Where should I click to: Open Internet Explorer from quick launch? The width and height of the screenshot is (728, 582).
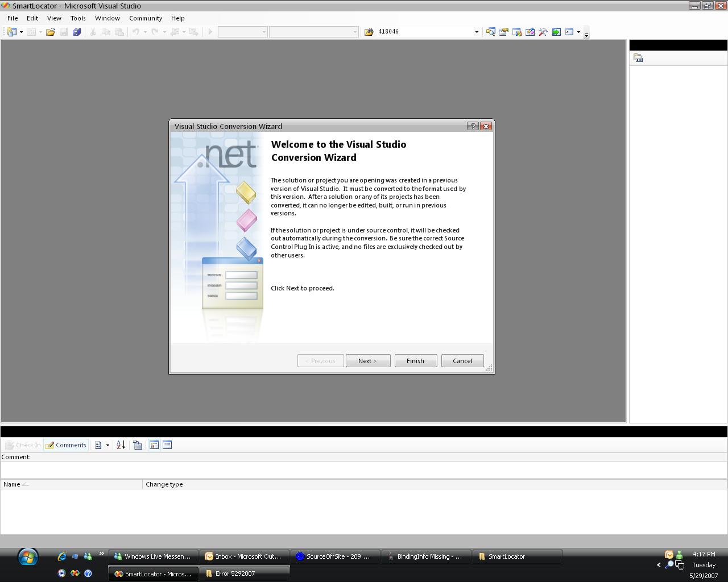click(62, 556)
